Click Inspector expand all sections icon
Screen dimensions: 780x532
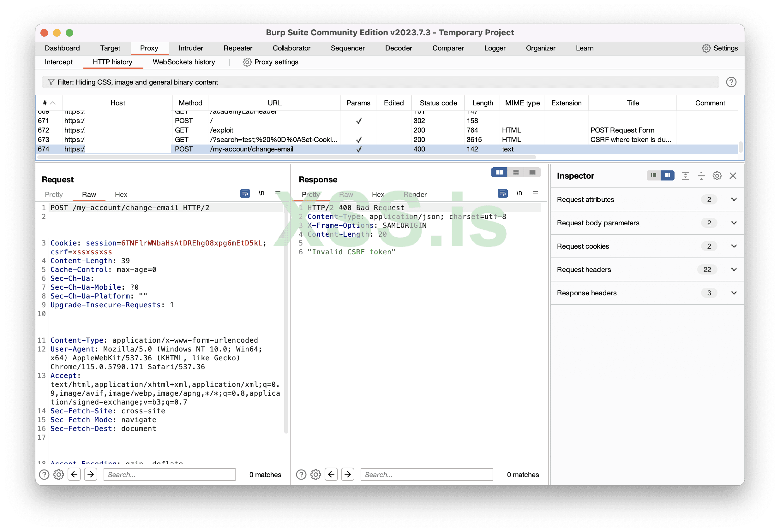coord(685,176)
